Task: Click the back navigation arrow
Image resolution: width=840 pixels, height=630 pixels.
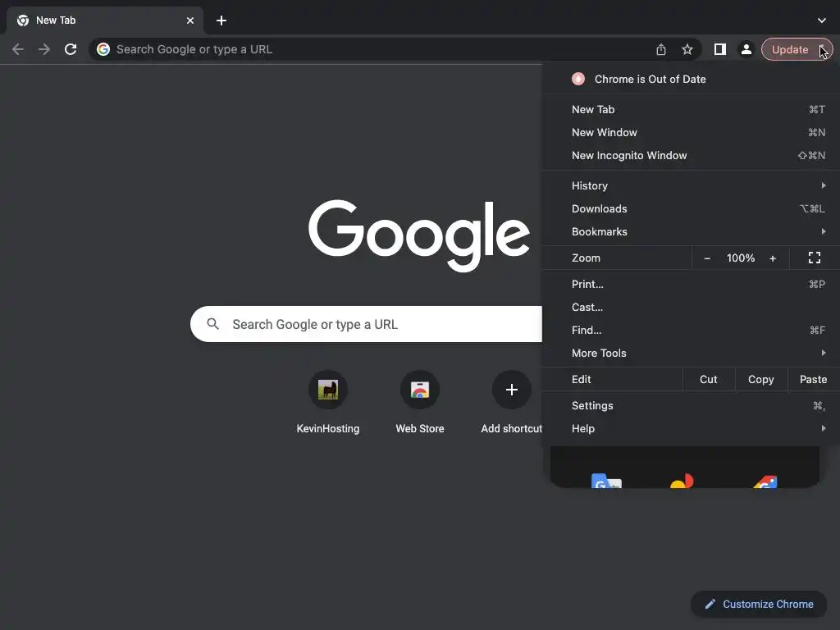Action: pos(18,49)
